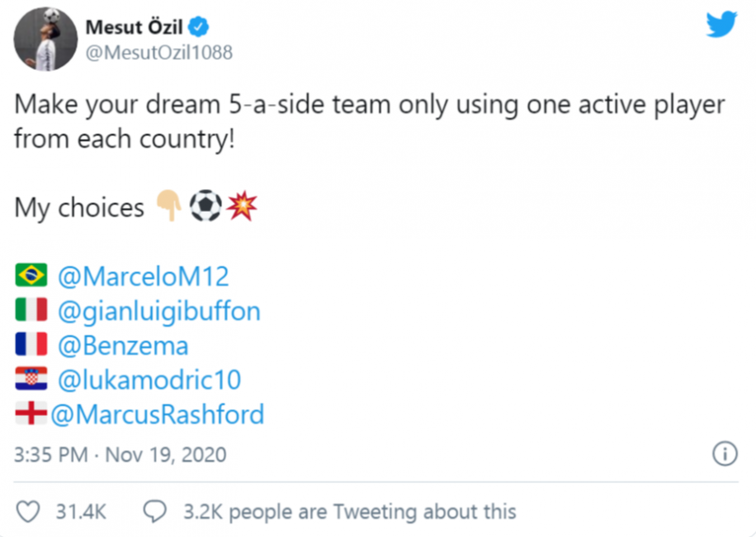Screen dimensions: 756x537
Task: Click the Brazil flag emoji
Action: point(31,277)
